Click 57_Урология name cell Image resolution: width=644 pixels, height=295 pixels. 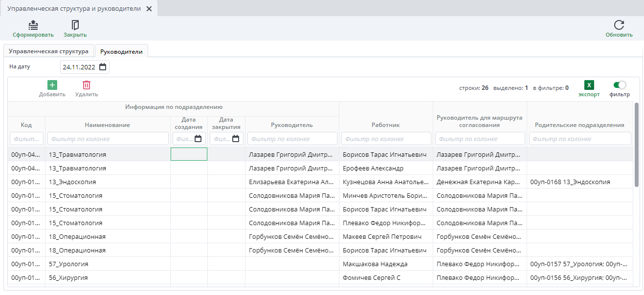point(108,264)
